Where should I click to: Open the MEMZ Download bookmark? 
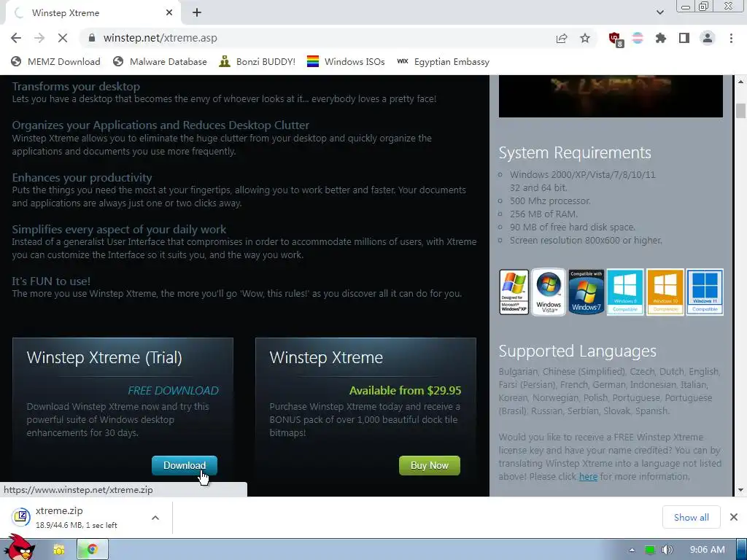click(x=55, y=62)
